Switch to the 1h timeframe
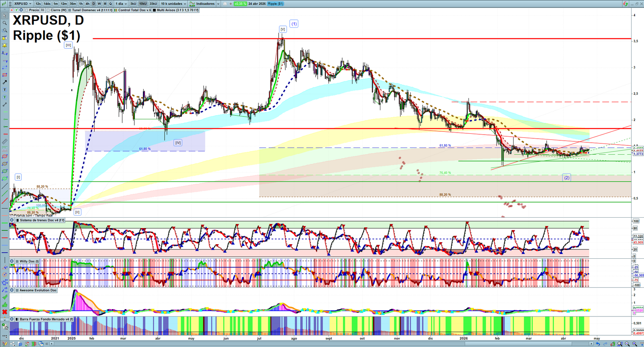The height and width of the screenshot is (347, 644). click(81, 4)
